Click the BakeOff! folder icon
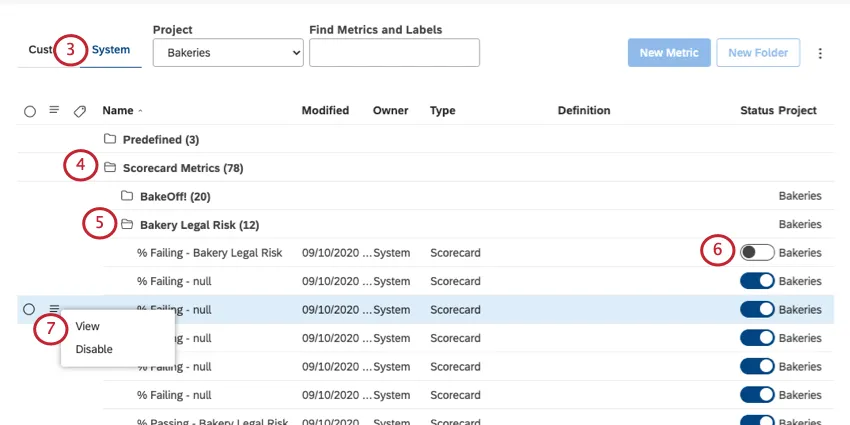This screenshot has height=425, width=850. pyautogui.click(x=127, y=196)
